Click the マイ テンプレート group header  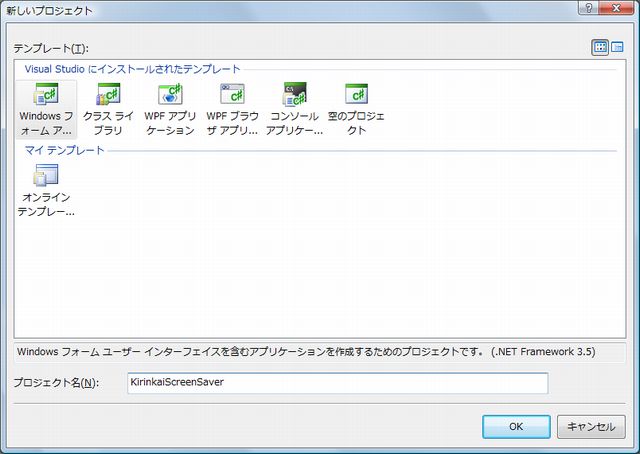[64, 150]
